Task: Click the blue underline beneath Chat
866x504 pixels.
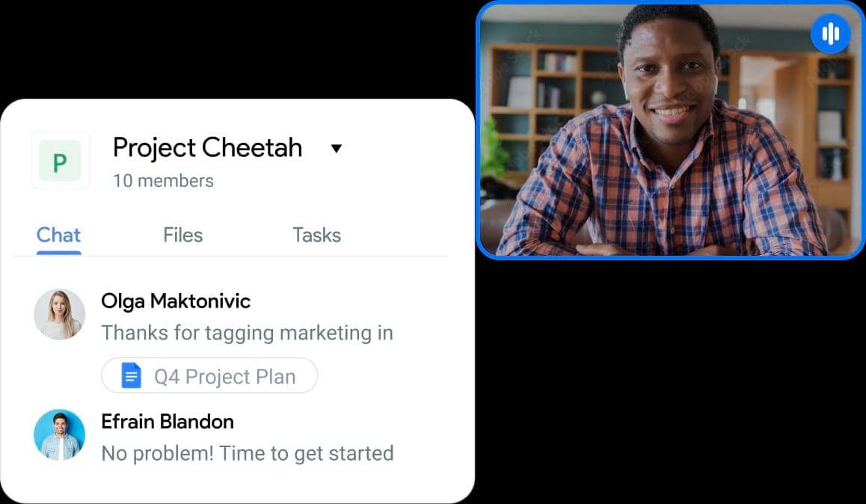Action: 58,253
